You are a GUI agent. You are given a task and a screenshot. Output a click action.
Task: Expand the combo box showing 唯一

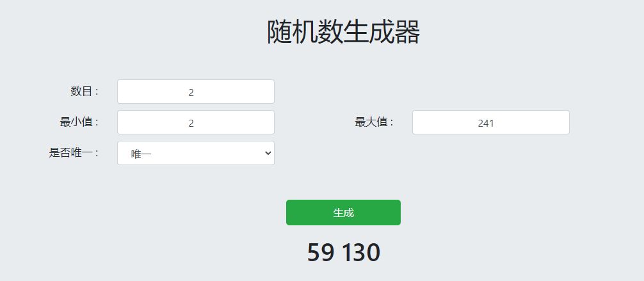click(195, 153)
